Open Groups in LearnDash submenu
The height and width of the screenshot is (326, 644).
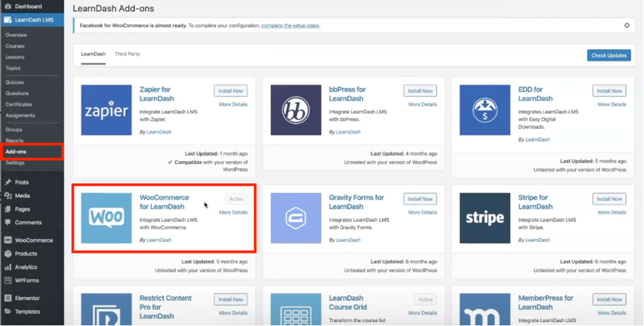(x=14, y=129)
